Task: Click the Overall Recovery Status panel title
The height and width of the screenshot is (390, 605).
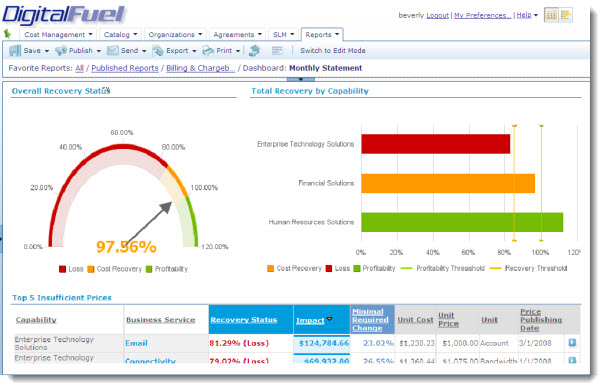Action: point(61,91)
